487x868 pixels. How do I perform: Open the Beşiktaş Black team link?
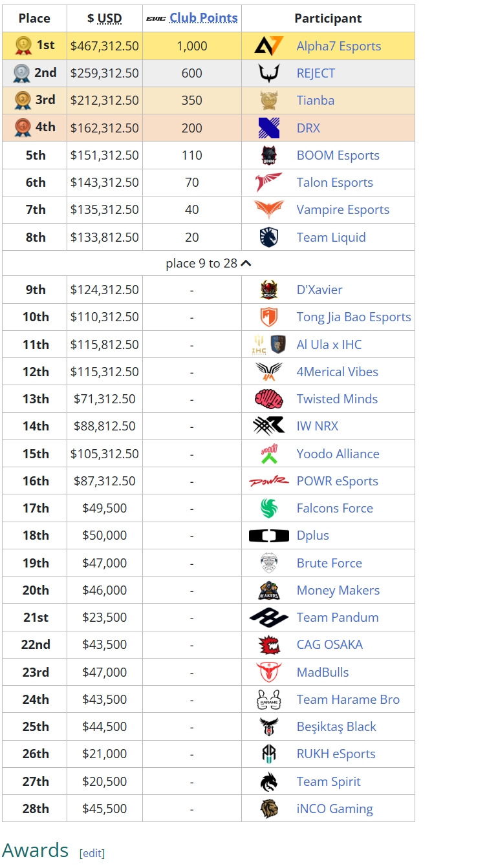(x=336, y=726)
